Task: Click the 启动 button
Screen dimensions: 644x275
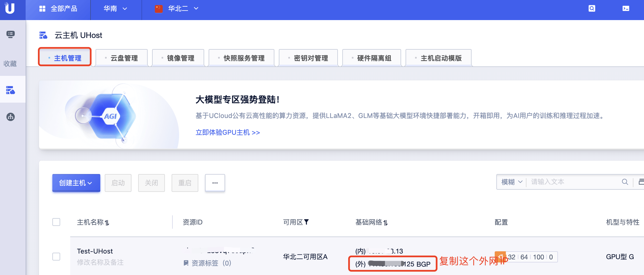Action: pyautogui.click(x=118, y=183)
